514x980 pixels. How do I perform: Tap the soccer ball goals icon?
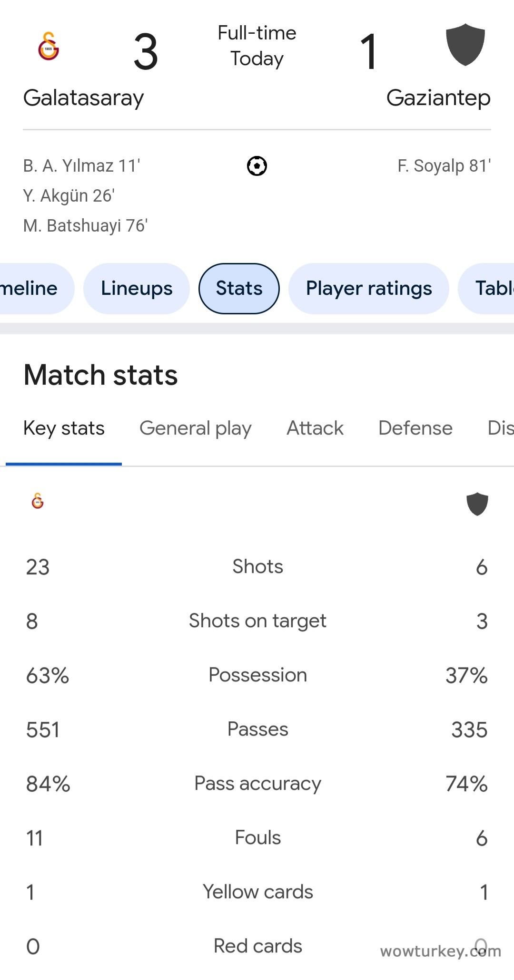[x=257, y=166]
